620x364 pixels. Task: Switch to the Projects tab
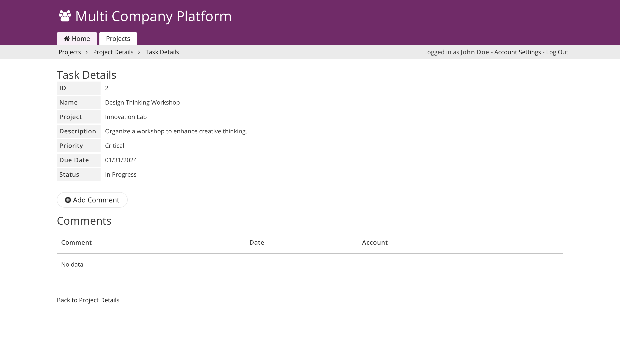(118, 39)
